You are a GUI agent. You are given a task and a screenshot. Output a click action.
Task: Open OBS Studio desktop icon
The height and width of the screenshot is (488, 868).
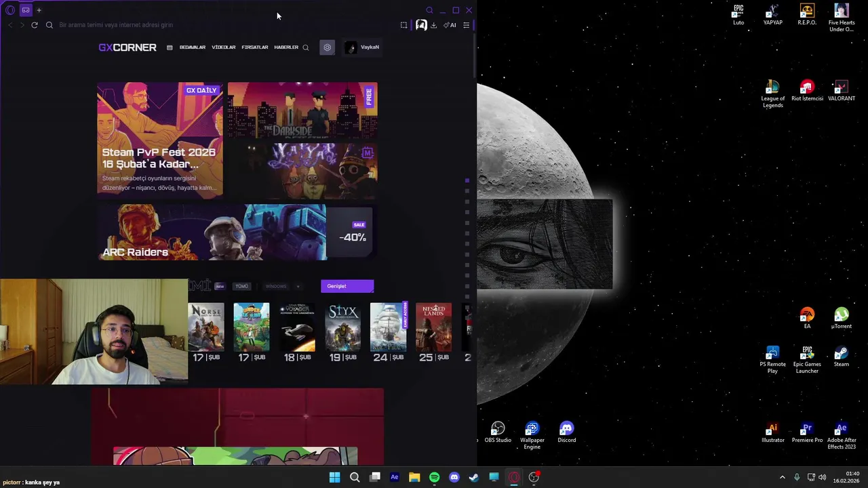(498, 432)
